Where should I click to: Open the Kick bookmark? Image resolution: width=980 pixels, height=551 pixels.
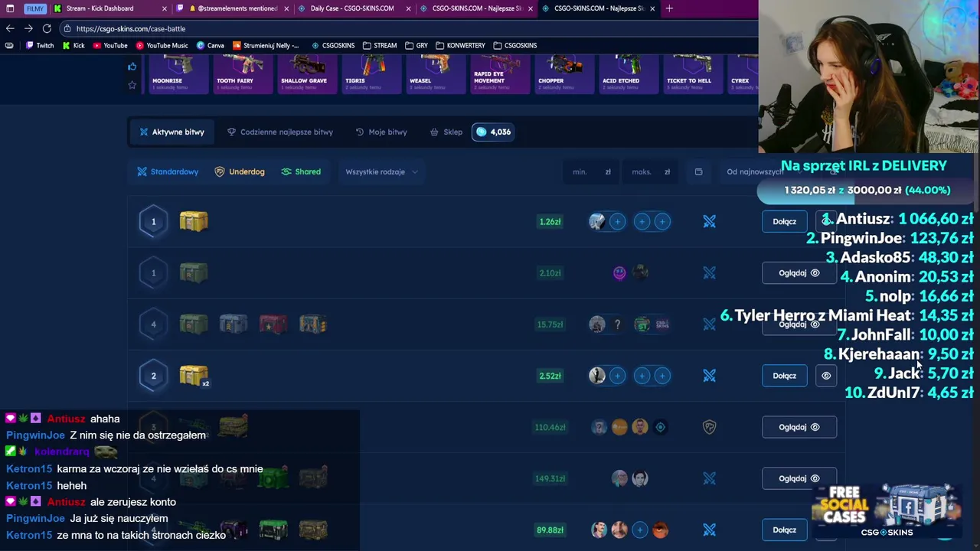(x=73, y=45)
